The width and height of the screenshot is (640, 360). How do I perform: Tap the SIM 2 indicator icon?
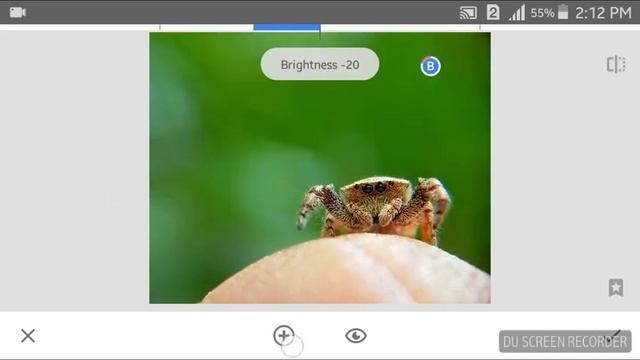493,13
